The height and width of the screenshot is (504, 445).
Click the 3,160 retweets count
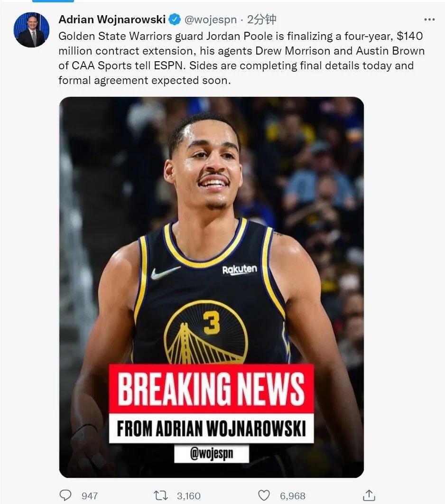point(189,495)
